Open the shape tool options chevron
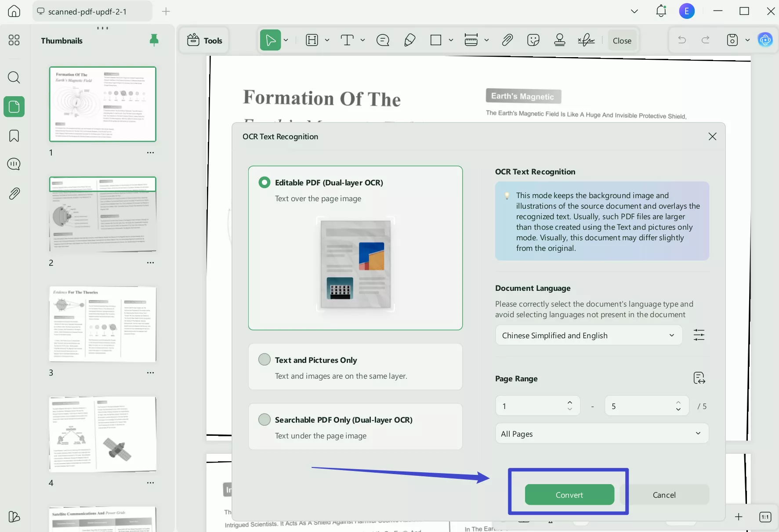The width and height of the screenshot is (779, 532). (x=451, y=40)
